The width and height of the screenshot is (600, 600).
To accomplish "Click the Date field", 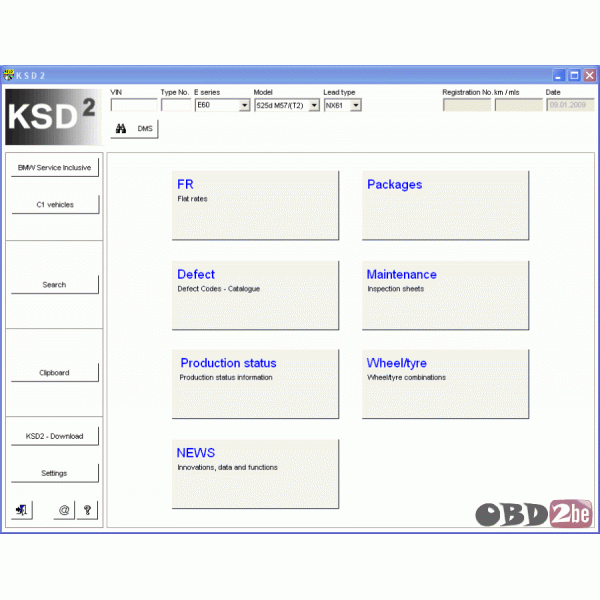I will pos(570,105).
